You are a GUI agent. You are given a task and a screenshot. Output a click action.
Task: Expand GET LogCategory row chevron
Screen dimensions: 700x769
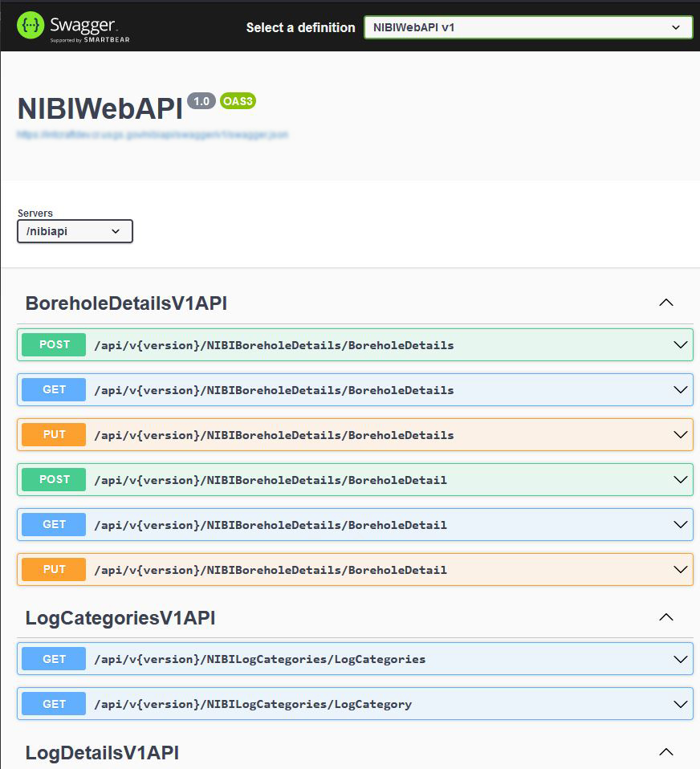pyautogui.click(x=681, y=704)
